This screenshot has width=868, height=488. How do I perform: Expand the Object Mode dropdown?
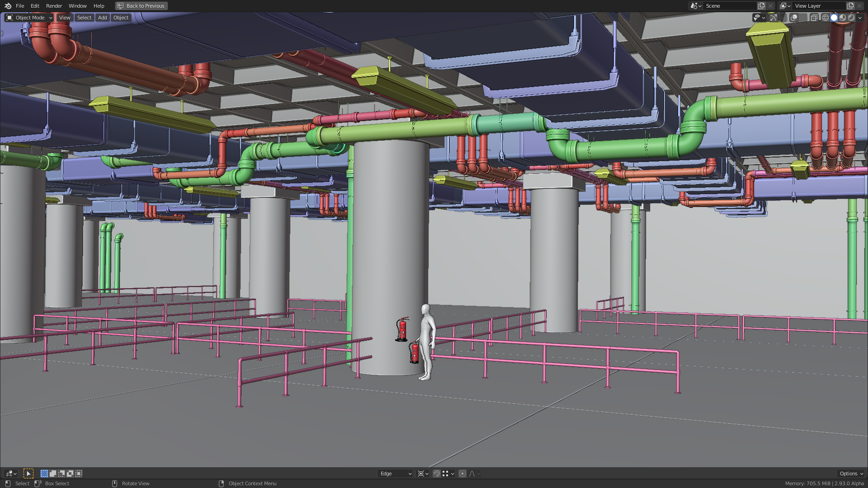tap(30, 18)
